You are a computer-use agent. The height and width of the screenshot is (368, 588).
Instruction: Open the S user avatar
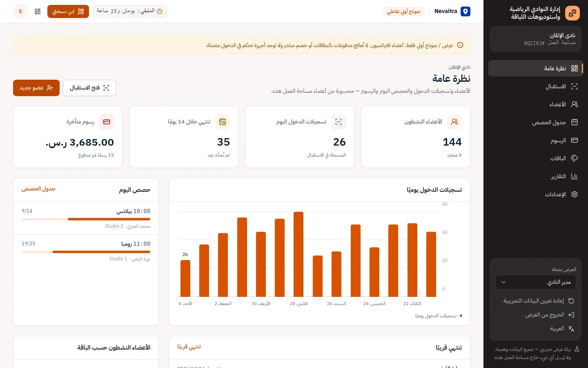coord(20,11)
